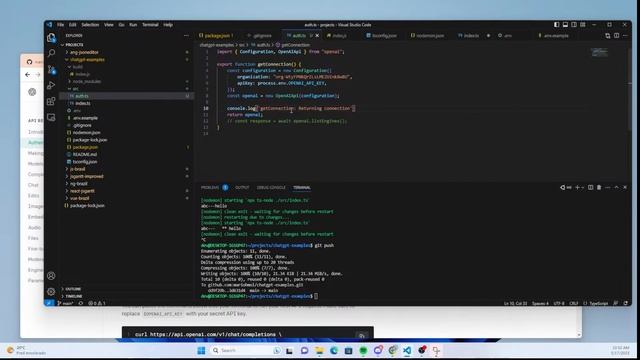
Task: Open customize layout button in title bar
Action: point(583,25)
